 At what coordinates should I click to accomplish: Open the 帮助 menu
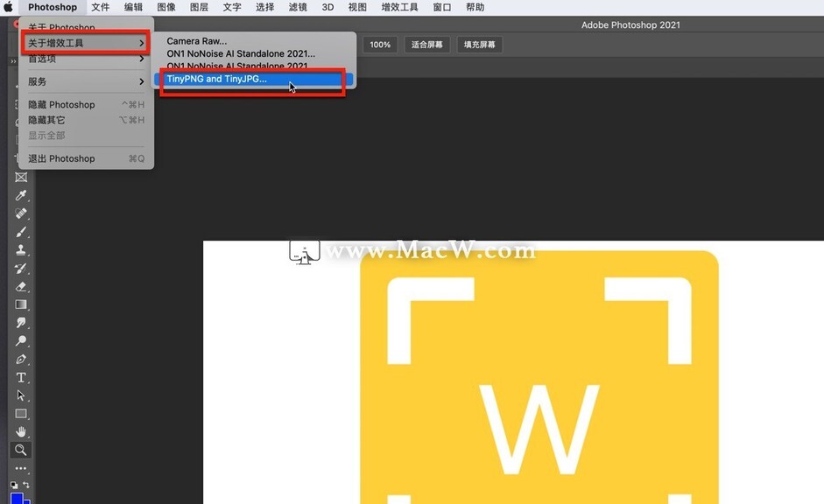[x=475, y=7]
